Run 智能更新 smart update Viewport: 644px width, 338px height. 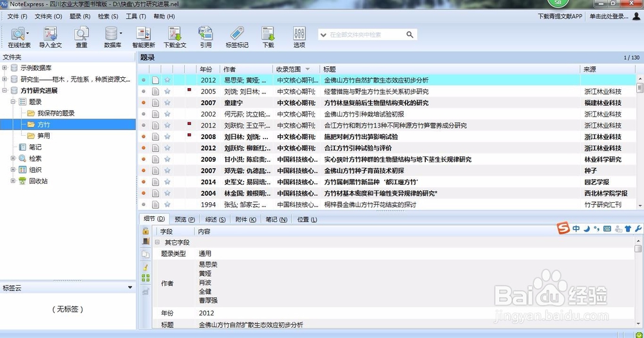(x=144, y=37)
